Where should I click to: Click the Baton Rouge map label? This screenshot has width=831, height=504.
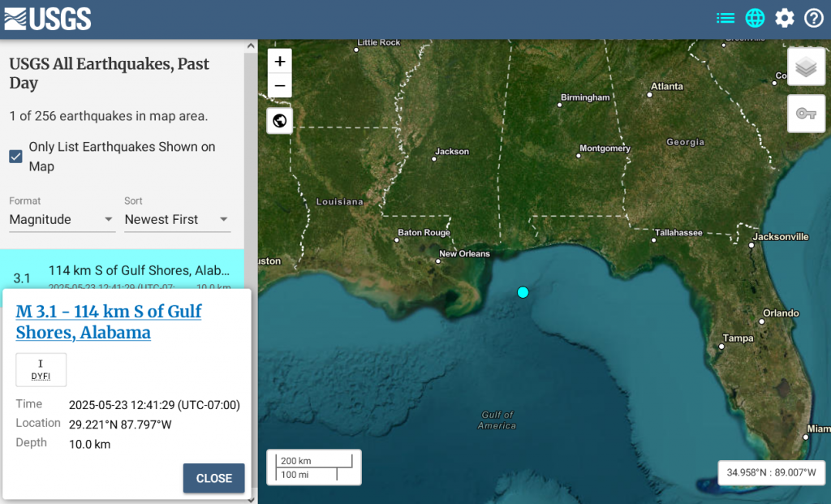pos(424,233)
